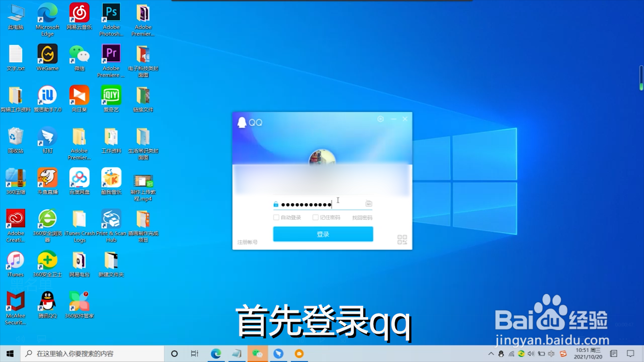Viewport: 644px width, 362px height.
Task: Select the 360软件管家 desktop icon
Action: (x=79, y=305)
